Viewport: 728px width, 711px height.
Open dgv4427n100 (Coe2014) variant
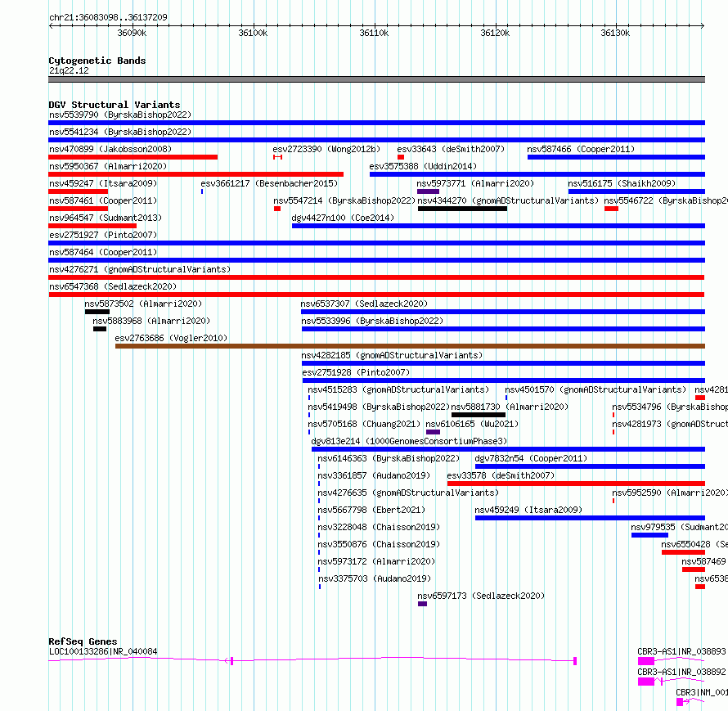coord(343,218)
